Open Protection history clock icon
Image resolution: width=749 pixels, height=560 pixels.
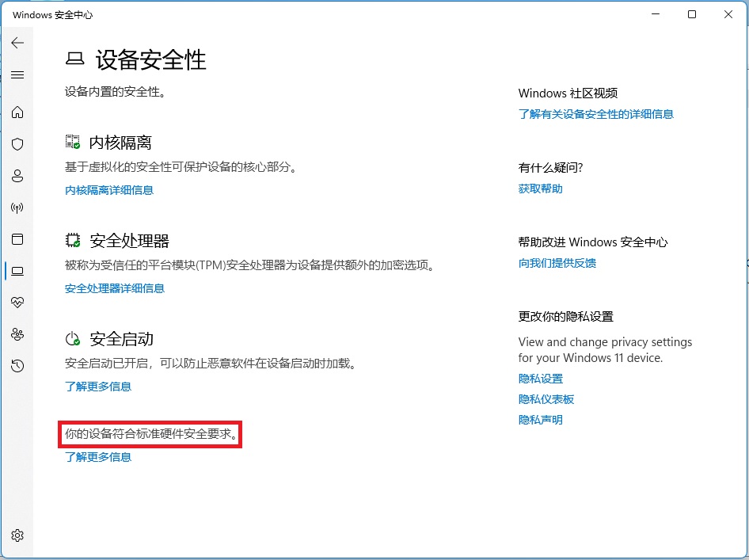coord(17,366)
